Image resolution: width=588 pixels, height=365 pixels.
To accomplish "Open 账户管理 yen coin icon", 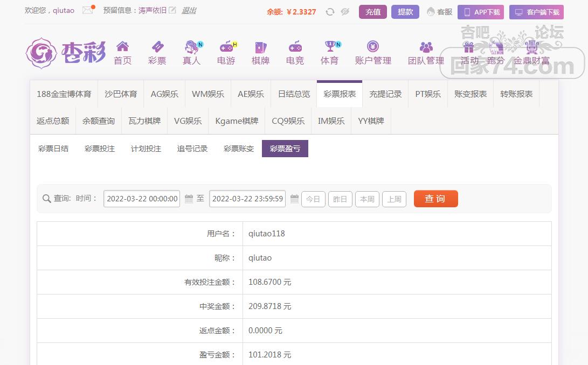I will point(373,47).
